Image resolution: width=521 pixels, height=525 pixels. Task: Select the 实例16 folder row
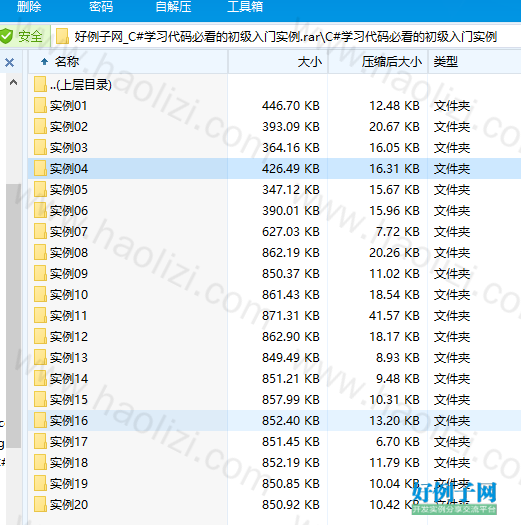tap(274, 420)
